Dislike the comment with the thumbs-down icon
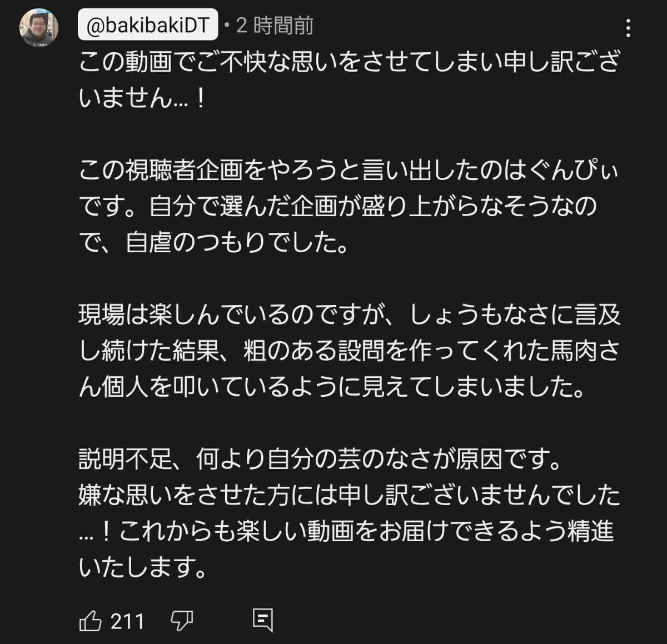The height and width of the screenshot is (644, 667). 181,621
